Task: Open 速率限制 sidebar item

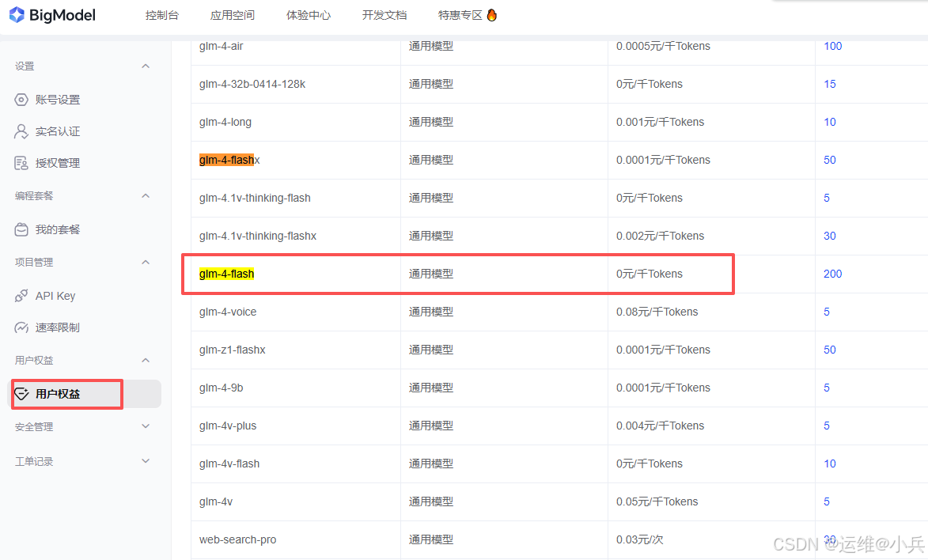Action: [58, 327]
